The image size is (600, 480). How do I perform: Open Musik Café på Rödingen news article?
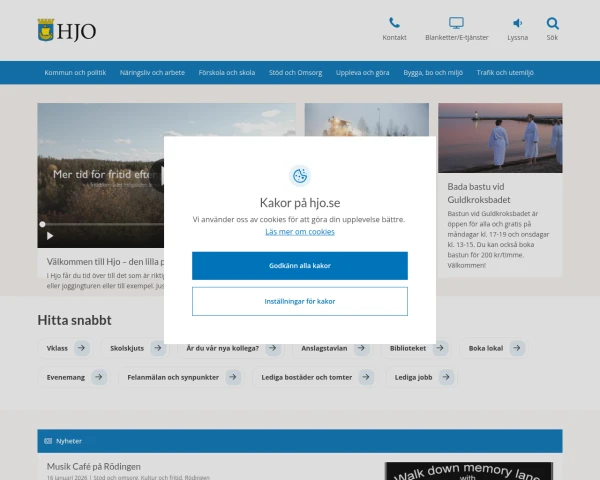coord(94,466)
